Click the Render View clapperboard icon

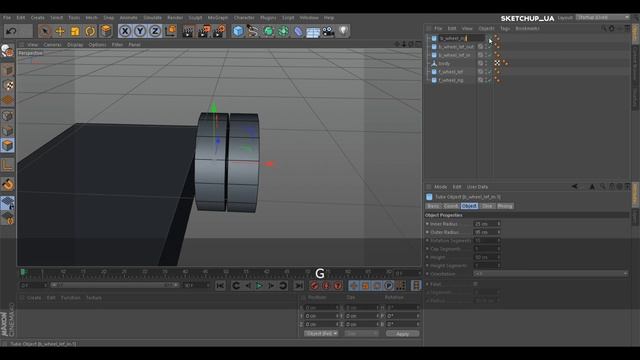click(x=188, y=31)
